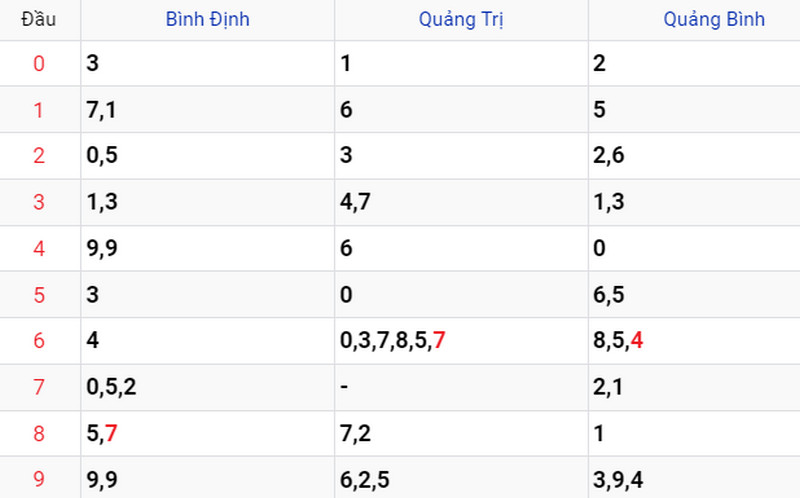
Task: Open the Quảng Bình province link
Action: click(714, 19)
